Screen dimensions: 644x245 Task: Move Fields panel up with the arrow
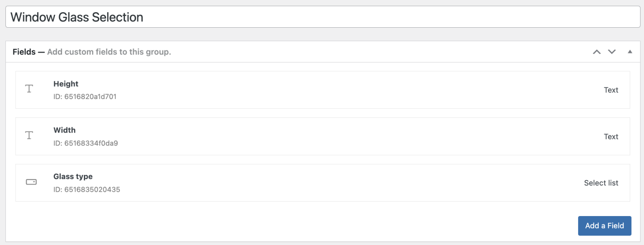[597, 52]
